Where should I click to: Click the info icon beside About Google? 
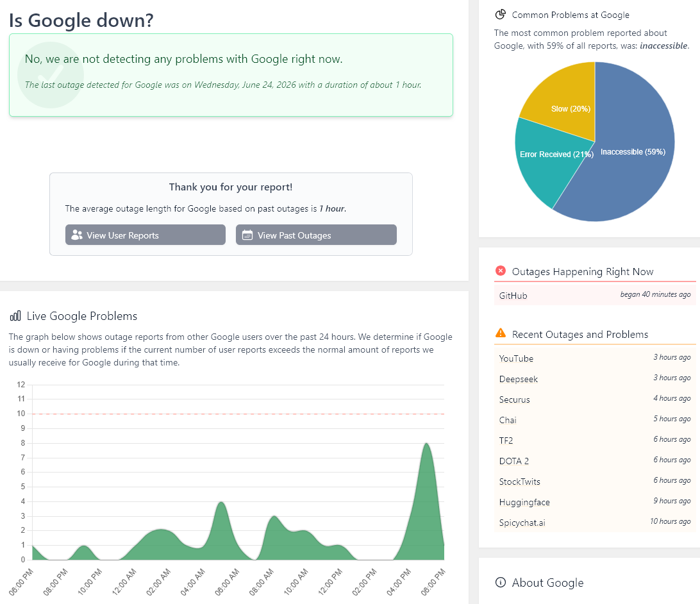pos(501,582)
